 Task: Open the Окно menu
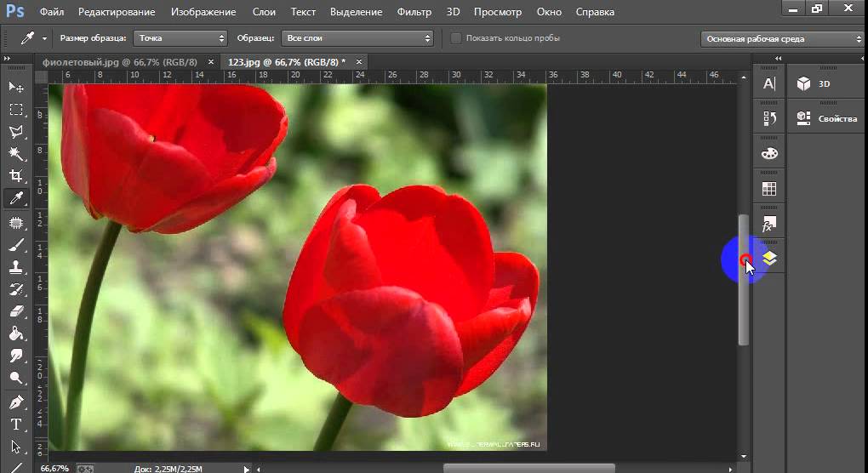click(549, 12)
